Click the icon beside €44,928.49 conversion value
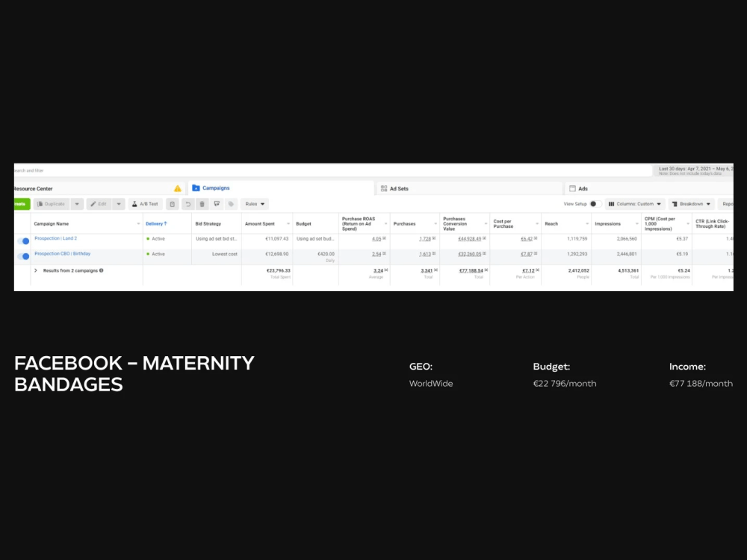 (x=484, y=239)
